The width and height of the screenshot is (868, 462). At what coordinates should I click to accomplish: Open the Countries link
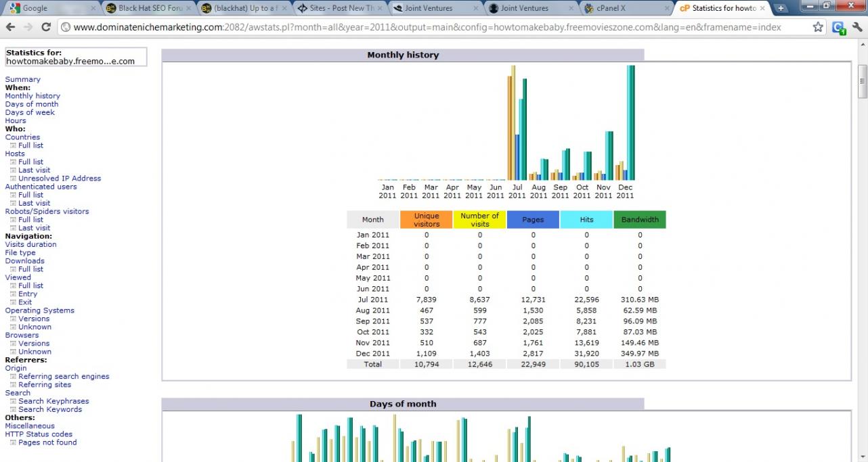point(22,137)
